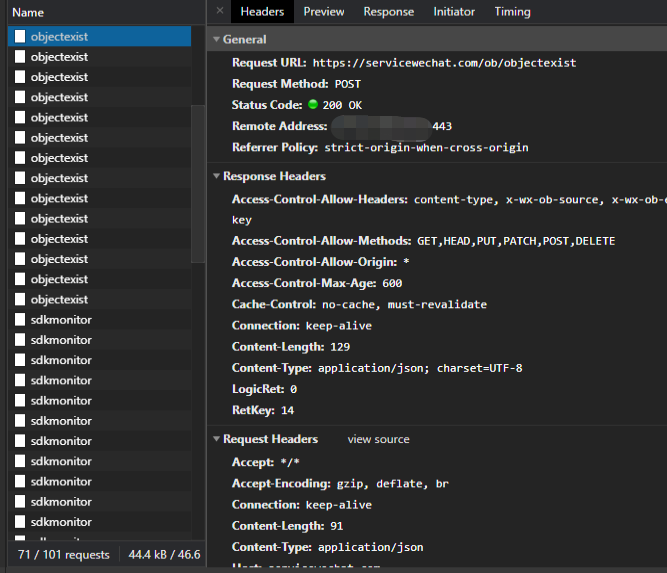Click the Remote Address port 443

442,126
